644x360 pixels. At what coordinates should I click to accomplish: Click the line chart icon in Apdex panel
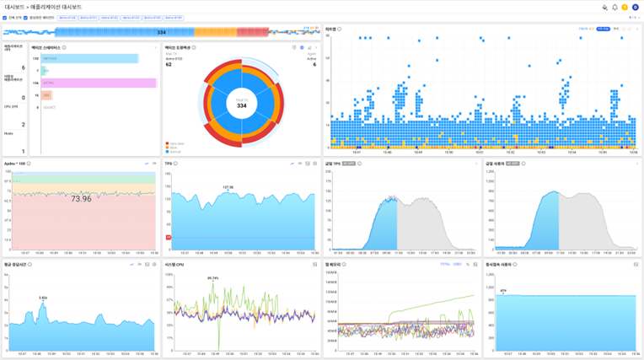(x=147, y=164)
